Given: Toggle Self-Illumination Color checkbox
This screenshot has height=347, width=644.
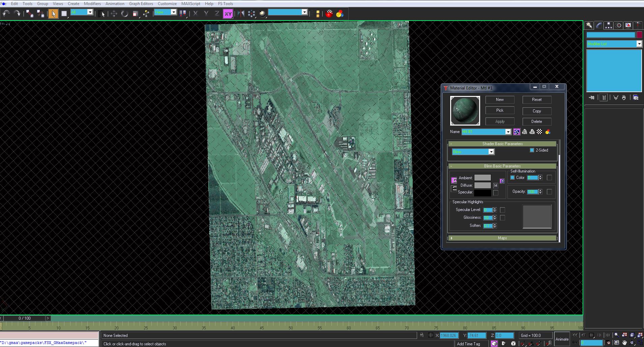Looking at the screenshot, I should point(512,178).
